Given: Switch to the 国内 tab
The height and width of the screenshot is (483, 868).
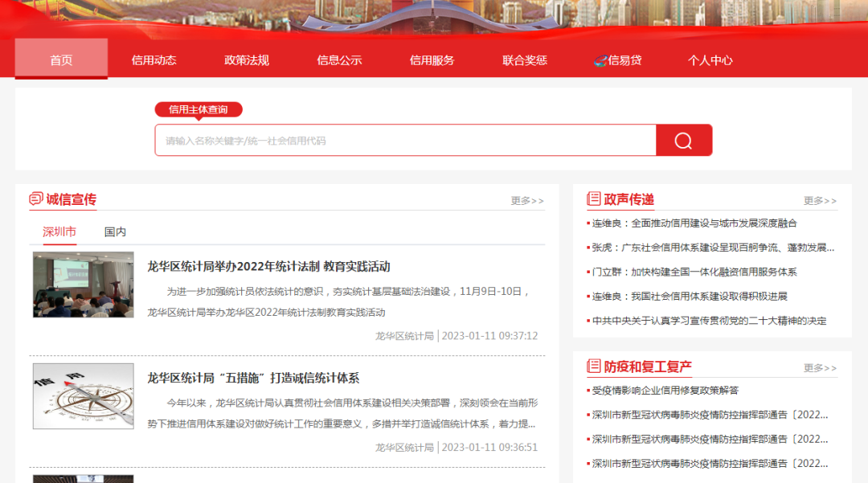Looking at the screenshot, I should [x=115, y=231].
